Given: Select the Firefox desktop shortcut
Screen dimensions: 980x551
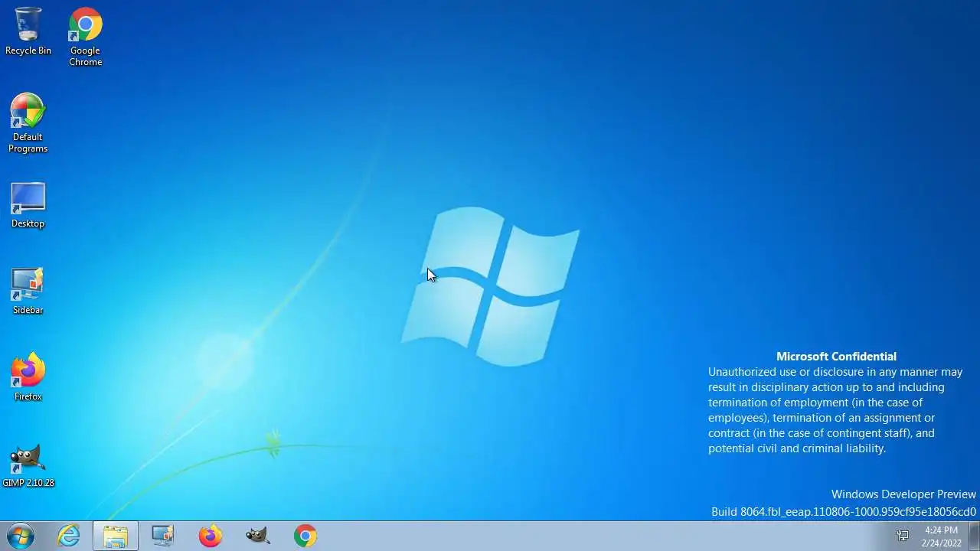Looking at the screenshot, I should [x=28, y=377].
